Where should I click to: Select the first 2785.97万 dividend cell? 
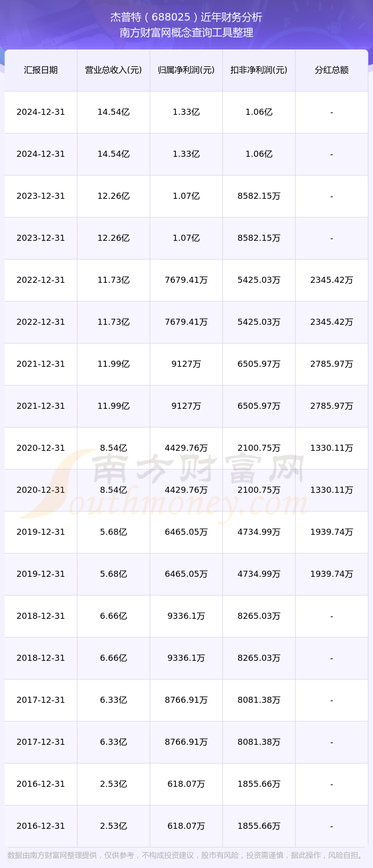(332, 364)
